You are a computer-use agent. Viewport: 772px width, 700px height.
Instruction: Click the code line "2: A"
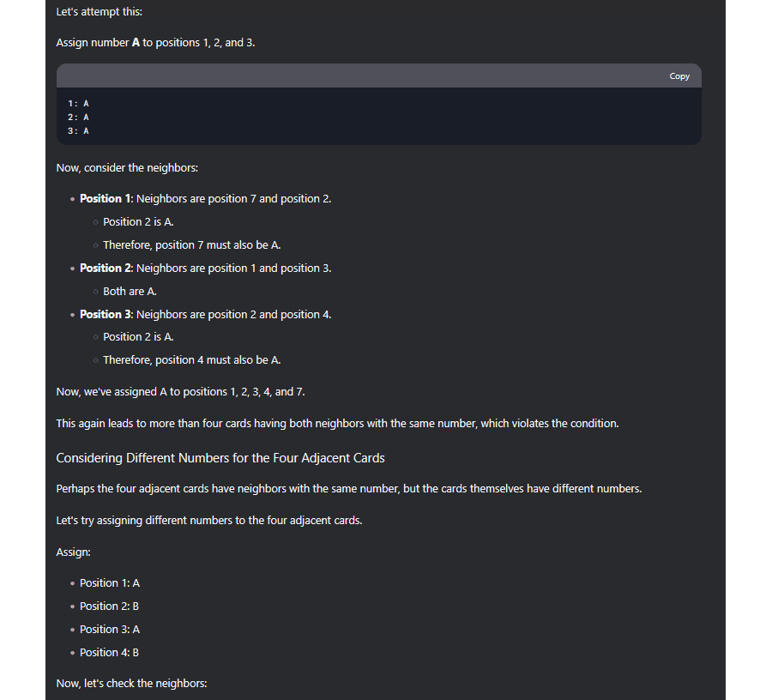point(79,117)
